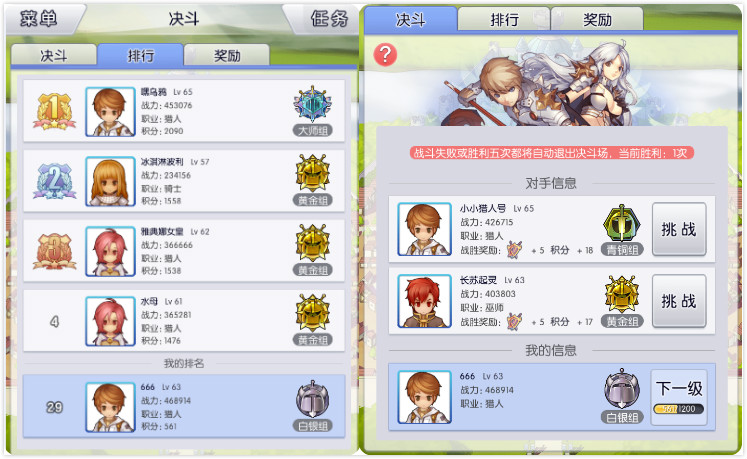Click the third place bronze rank badge

point(54,251)
